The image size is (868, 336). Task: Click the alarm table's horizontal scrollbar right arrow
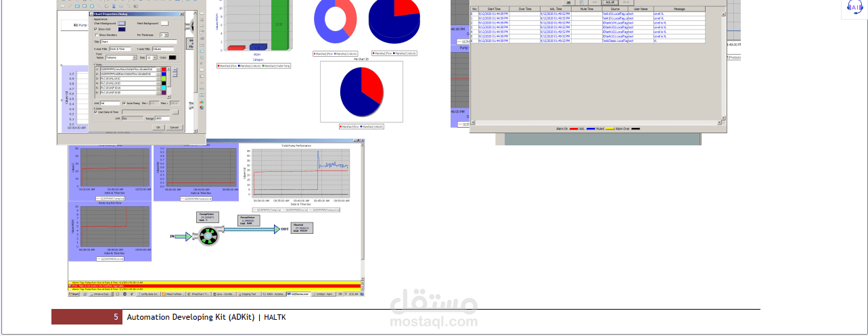(x=719, y=122)
